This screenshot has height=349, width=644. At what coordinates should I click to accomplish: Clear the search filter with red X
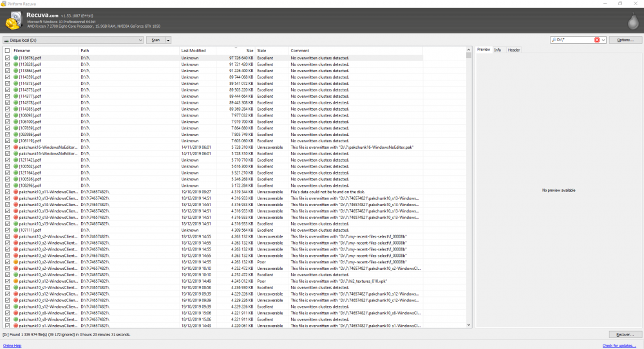(597, 40)
